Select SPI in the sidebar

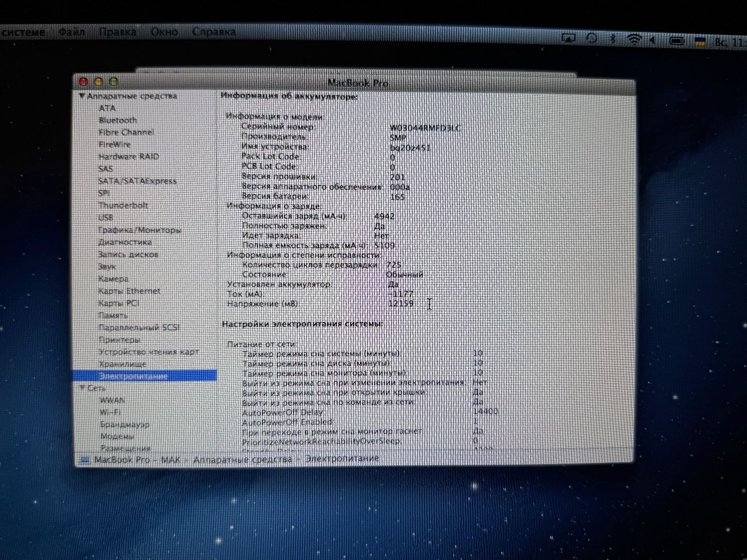point(104,193)
